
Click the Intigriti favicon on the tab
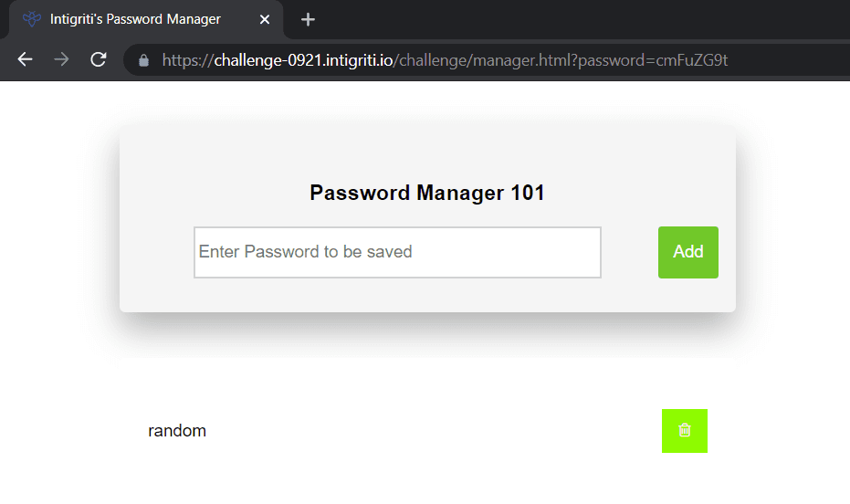[x=32, y=19]
